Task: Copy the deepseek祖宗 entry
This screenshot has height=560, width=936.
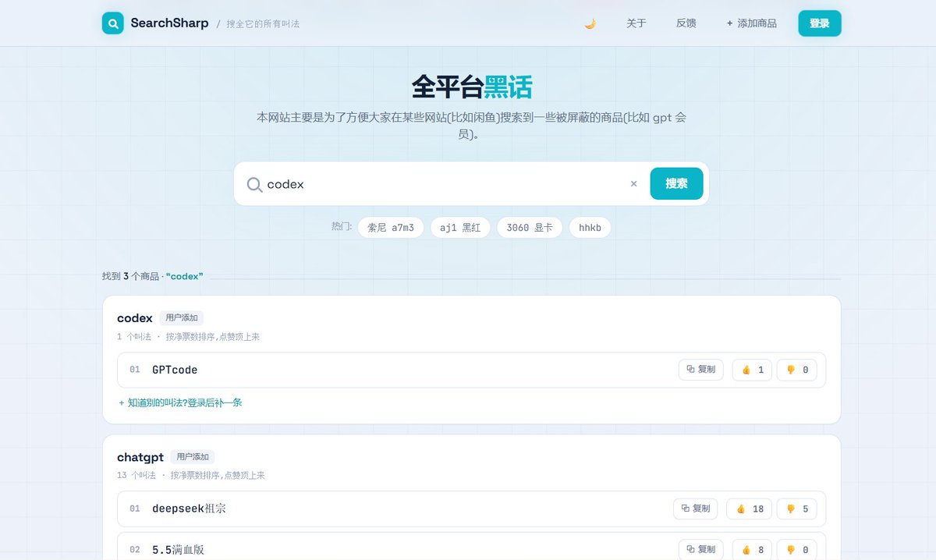Action: tap(696, 509)
